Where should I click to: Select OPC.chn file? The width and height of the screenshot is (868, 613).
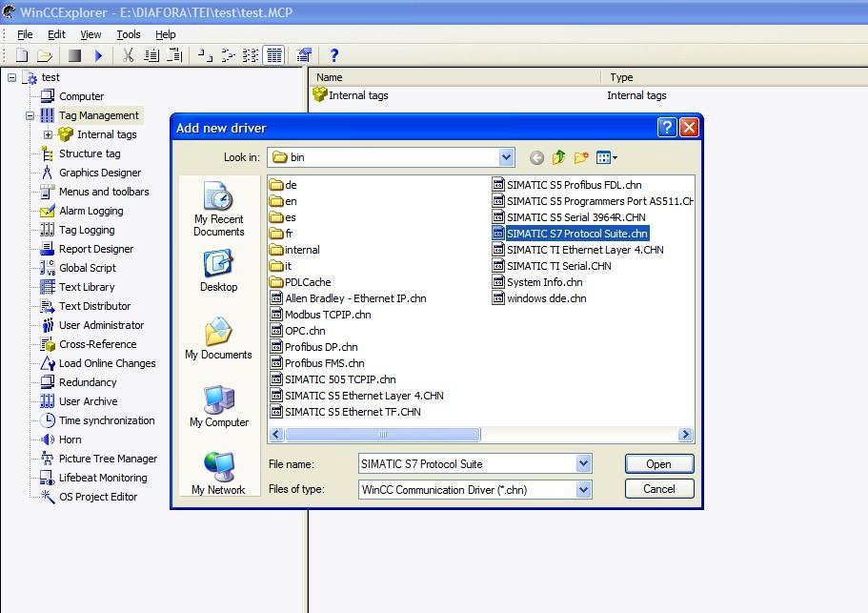tap(298, 331)
